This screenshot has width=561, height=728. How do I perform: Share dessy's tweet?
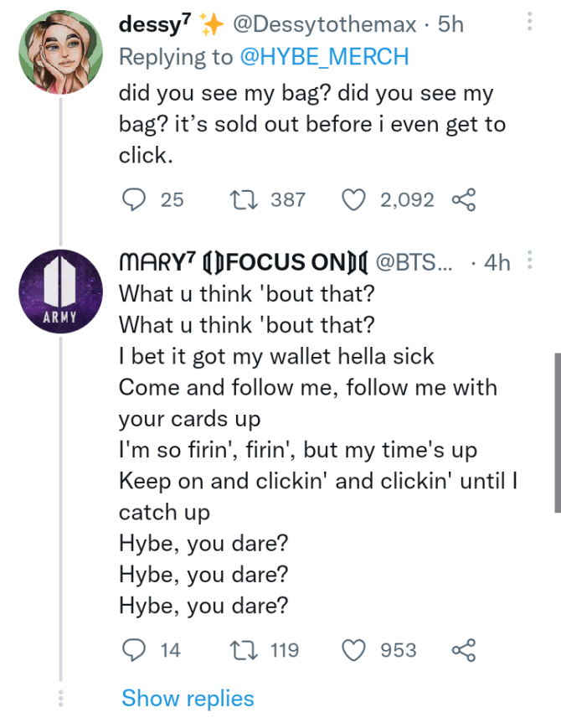(463, 199)
